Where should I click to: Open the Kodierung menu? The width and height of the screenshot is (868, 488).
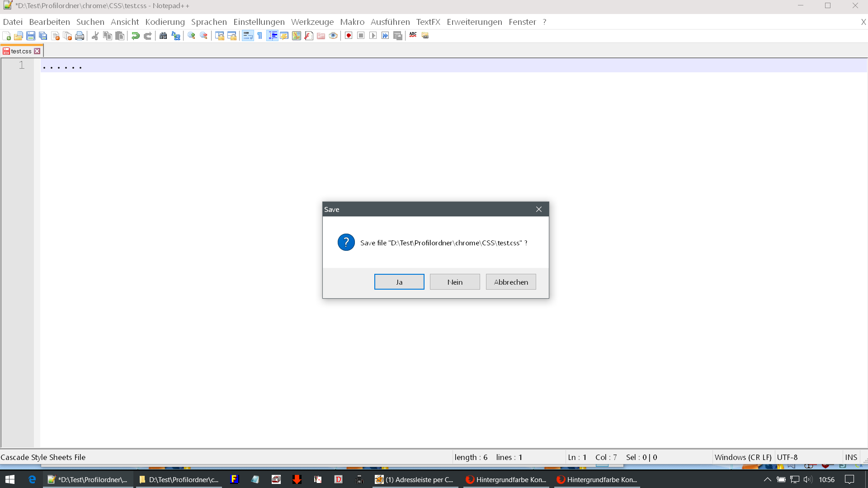165,22
